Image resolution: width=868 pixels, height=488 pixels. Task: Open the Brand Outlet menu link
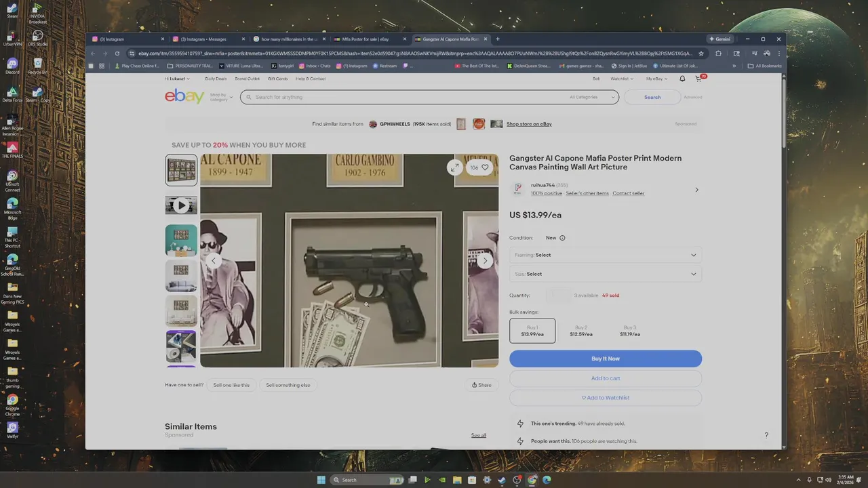[248, 79]
